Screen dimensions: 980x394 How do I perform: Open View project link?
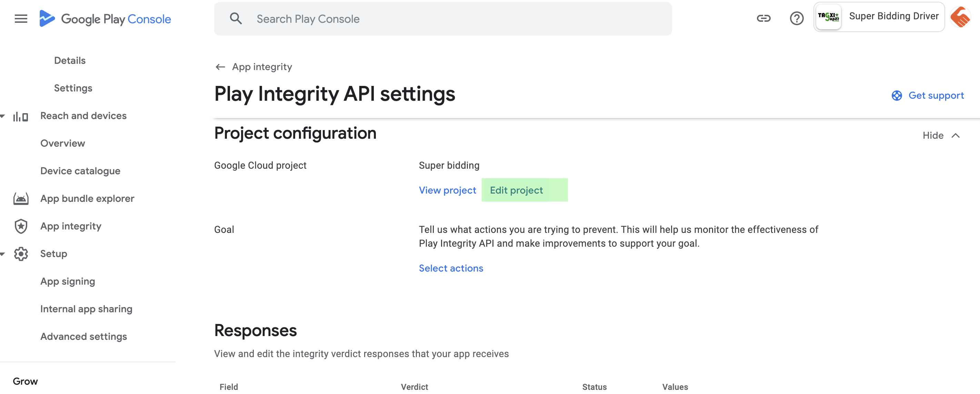point(447,190)
